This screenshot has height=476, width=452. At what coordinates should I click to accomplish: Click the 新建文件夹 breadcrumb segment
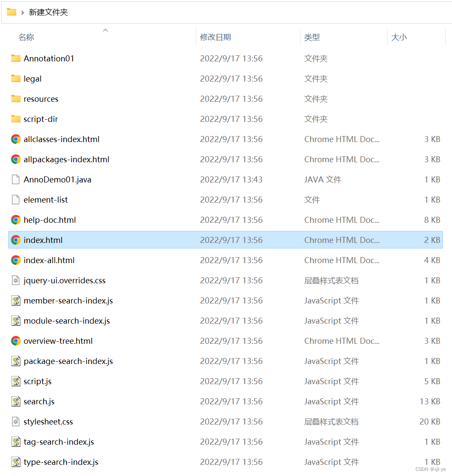[48, 12]
